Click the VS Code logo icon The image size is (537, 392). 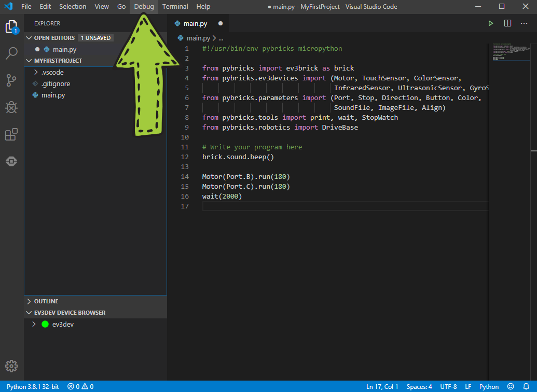[8, 6]
